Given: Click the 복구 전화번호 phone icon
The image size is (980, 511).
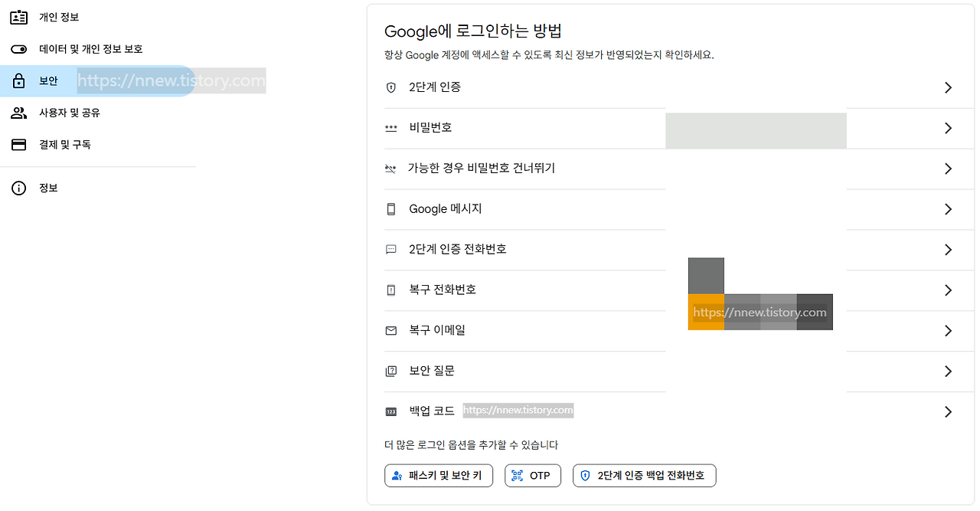Looking at the screenshot, I should 390,290.
